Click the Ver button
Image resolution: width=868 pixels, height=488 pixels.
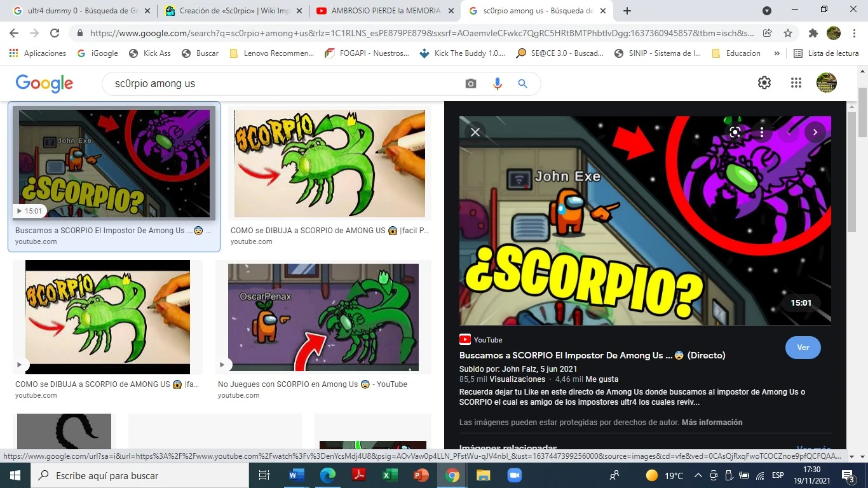coord(803,348)
